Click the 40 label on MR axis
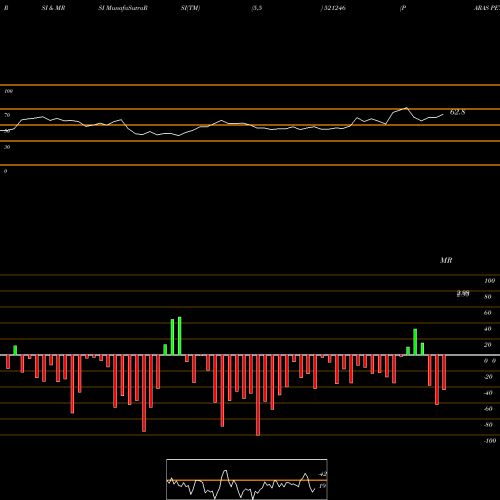Viewport: 500px width, 500px height. pyautogui.click(x=488, y=329)
